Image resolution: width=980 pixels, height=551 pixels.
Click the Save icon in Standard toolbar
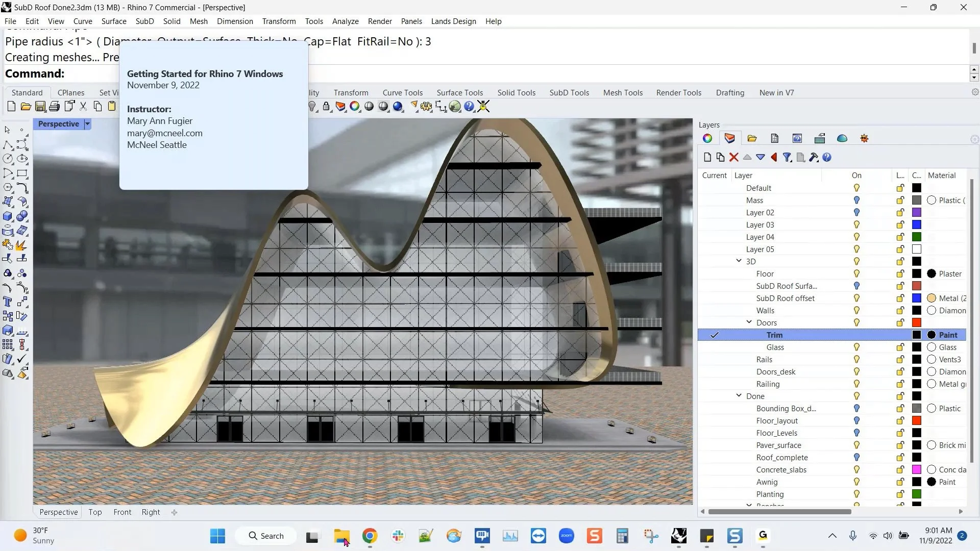(x=40, y=107)
